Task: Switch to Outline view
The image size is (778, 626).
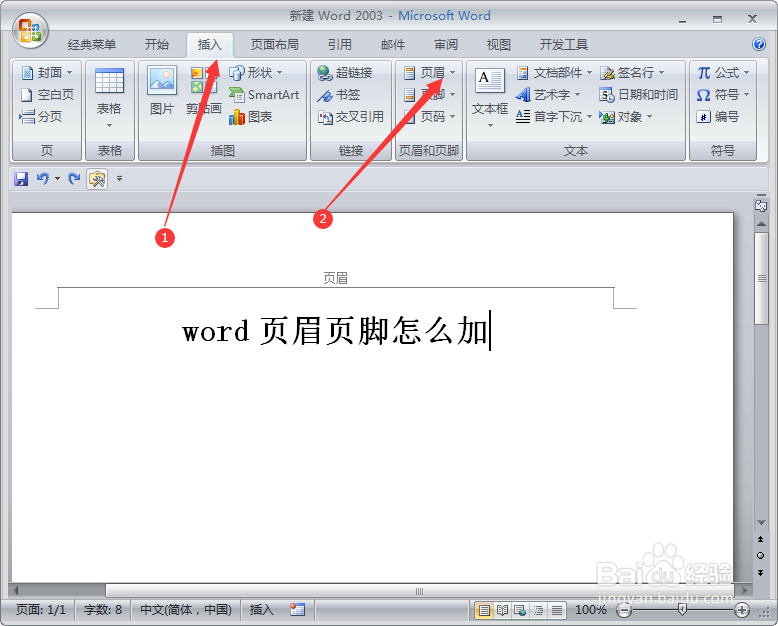Action: pyautogui.click(x=538, y=610)
